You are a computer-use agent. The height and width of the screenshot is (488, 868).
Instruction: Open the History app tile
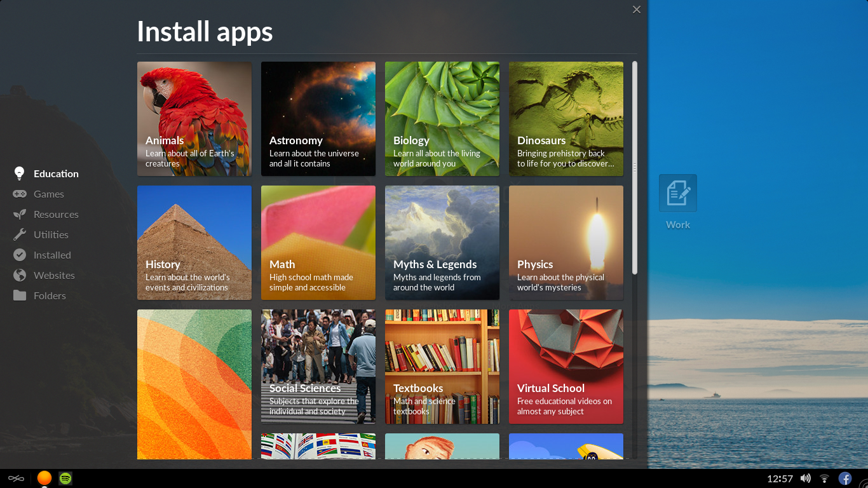pos(194,243)
